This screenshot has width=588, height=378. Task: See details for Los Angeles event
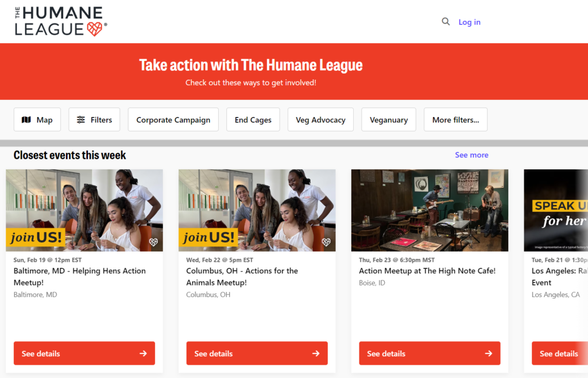pyautogui.click(x=560, y=353)
